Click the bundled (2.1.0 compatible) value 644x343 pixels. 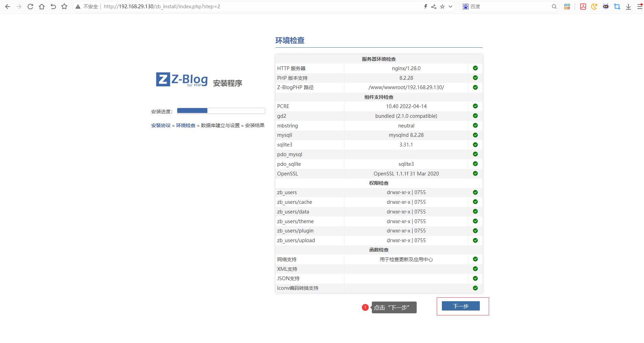[x=406, y=116]
